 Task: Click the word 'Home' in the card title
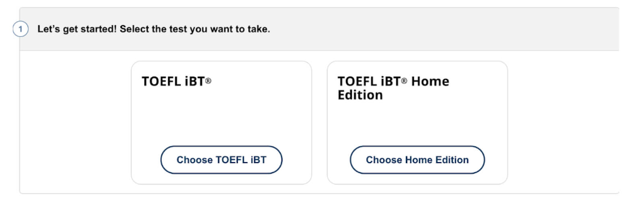coord(430,81)
